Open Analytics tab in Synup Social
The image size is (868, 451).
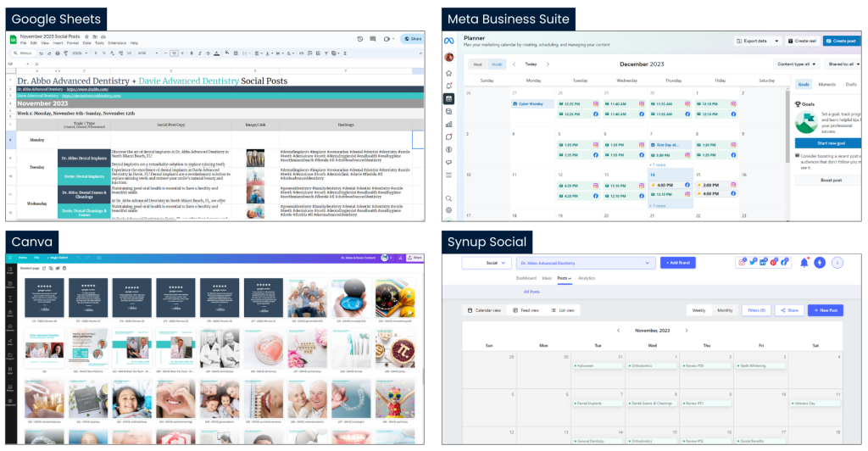pos(587,278)
